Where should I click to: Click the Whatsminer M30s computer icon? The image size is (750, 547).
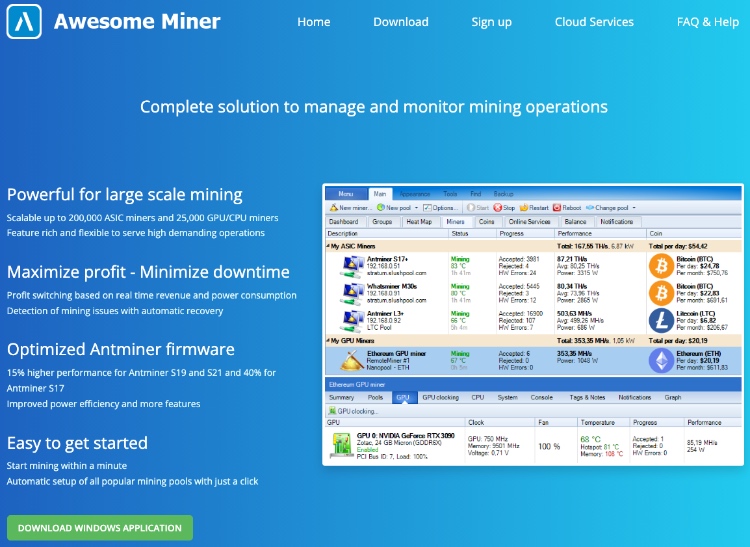coord(351,293)
